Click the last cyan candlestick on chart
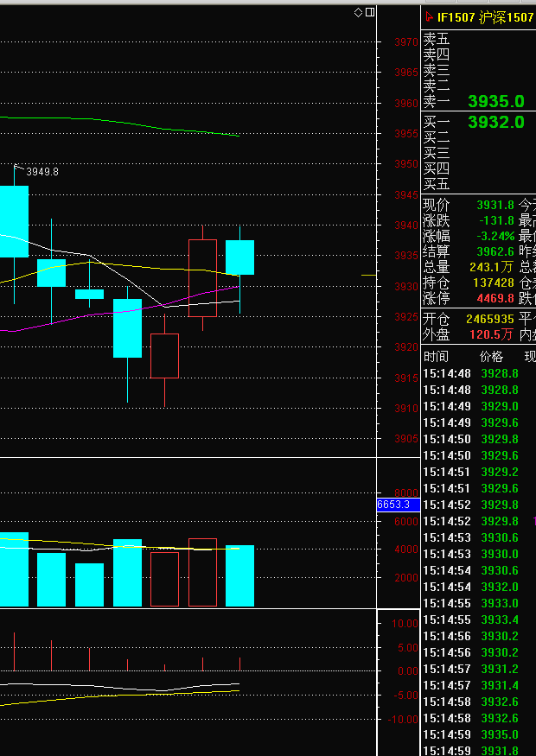 point(239,257)
